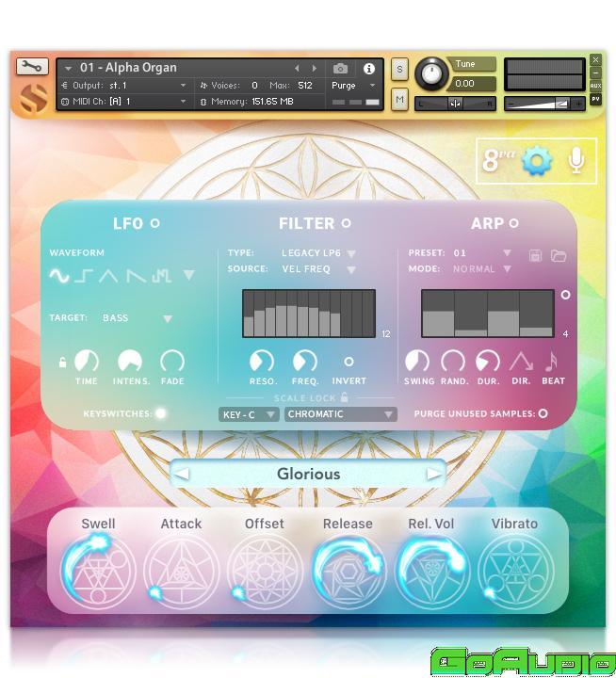Select previous preset before Glorious
This screenshot has width=616, height=678.
[x=182, y=474]
